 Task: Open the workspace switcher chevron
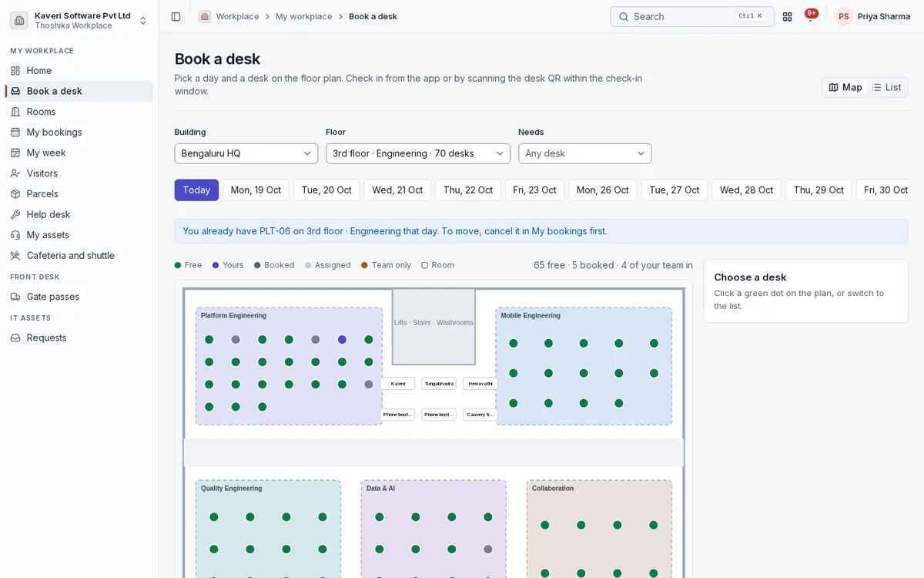tap(143, 21)
